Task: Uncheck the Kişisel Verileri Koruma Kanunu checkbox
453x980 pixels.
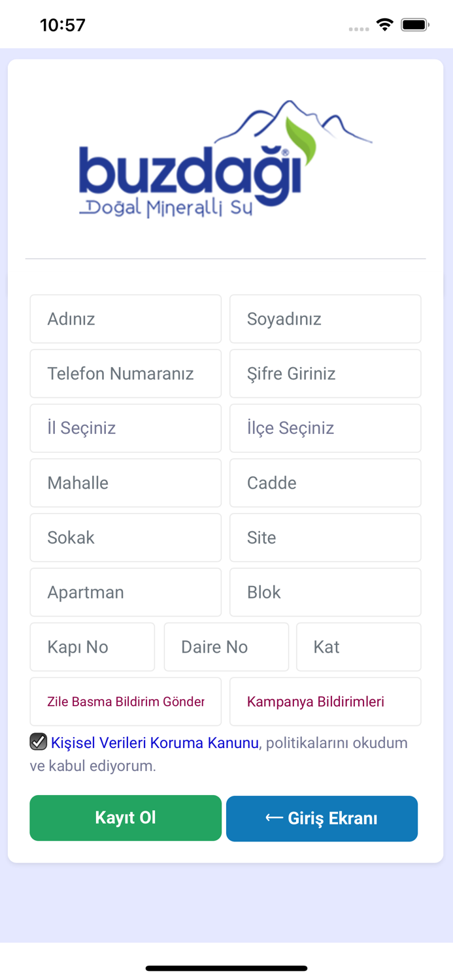Action: [x=38, y=742]
